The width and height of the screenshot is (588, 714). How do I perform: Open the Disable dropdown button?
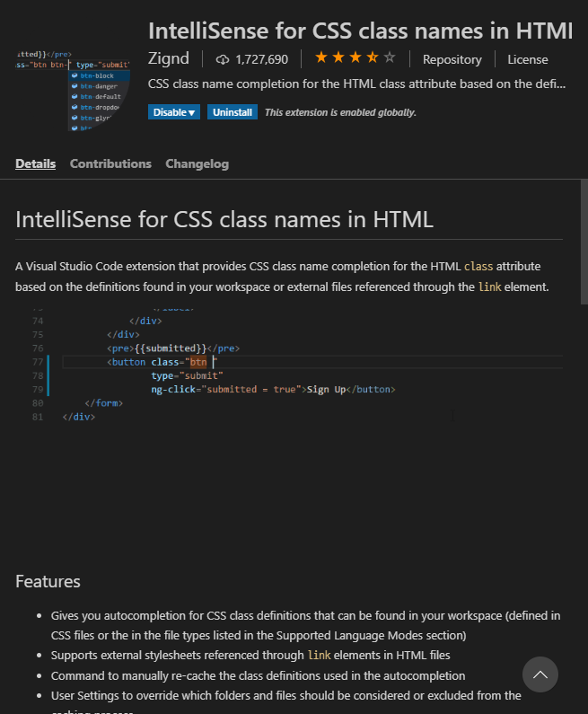pyautogui.click(x=174, y=112)
